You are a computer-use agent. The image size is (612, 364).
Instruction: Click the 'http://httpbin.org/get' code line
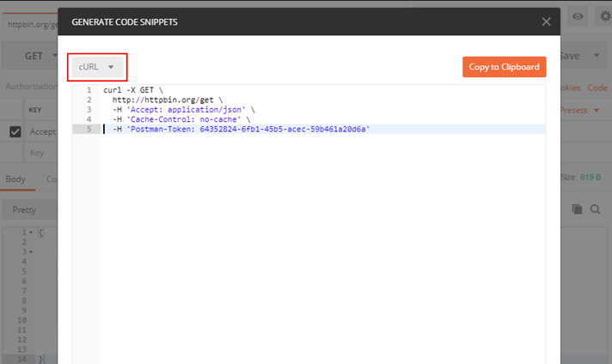(168, 100)
